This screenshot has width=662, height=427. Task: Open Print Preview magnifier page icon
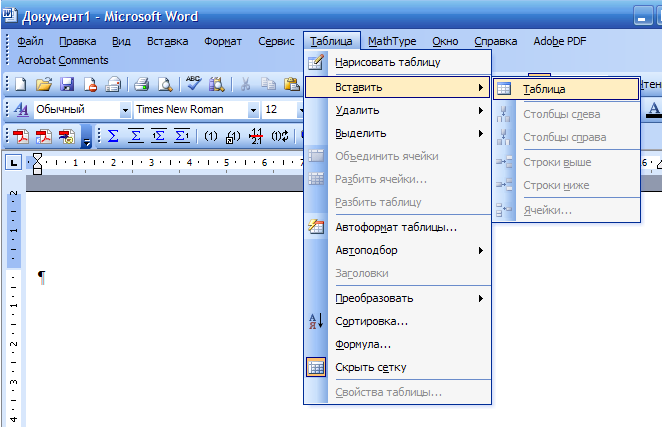tap(165, 84)
